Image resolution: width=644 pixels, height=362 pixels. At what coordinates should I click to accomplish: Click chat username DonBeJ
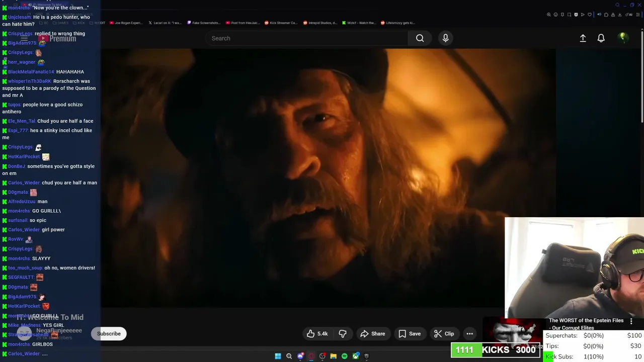coord(17,166)
